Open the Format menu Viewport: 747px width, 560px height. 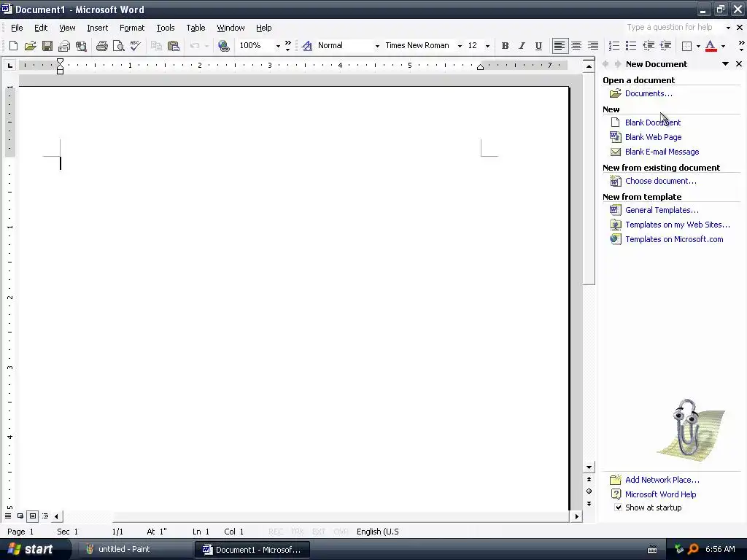[132, 28]
